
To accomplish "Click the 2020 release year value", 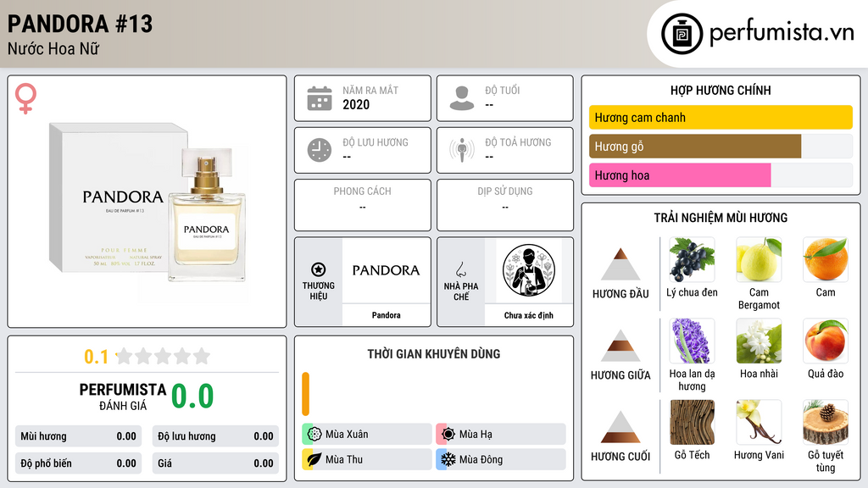I will coord(356,104).
